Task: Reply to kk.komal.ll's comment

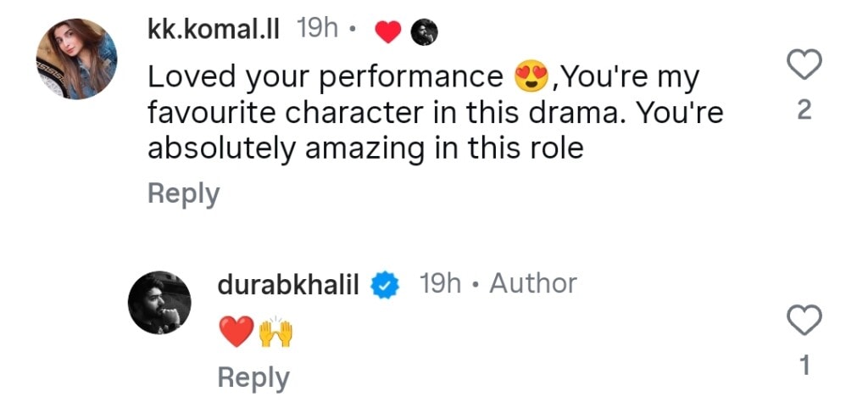Action: coord(183,193)
